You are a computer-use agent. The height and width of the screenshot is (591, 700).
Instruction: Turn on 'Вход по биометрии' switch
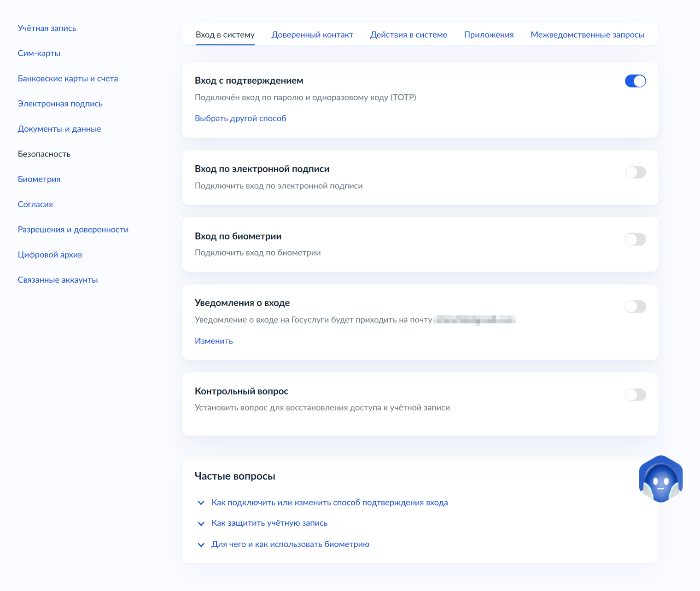635,239
